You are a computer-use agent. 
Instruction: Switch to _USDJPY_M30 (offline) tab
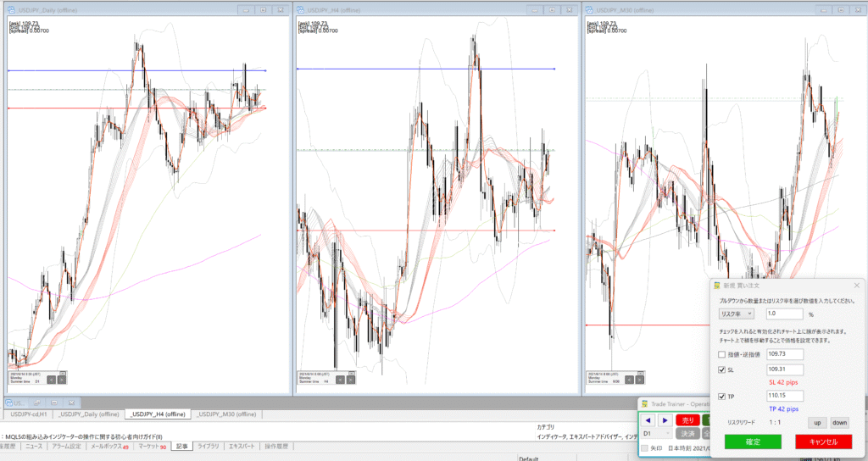click(x=226, y=414)
